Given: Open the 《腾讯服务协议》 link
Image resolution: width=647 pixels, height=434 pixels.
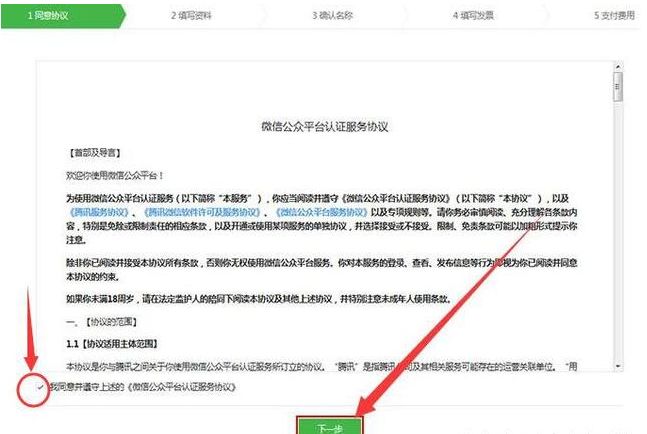Looking at the screenshot, I should [x=99, y=212].
